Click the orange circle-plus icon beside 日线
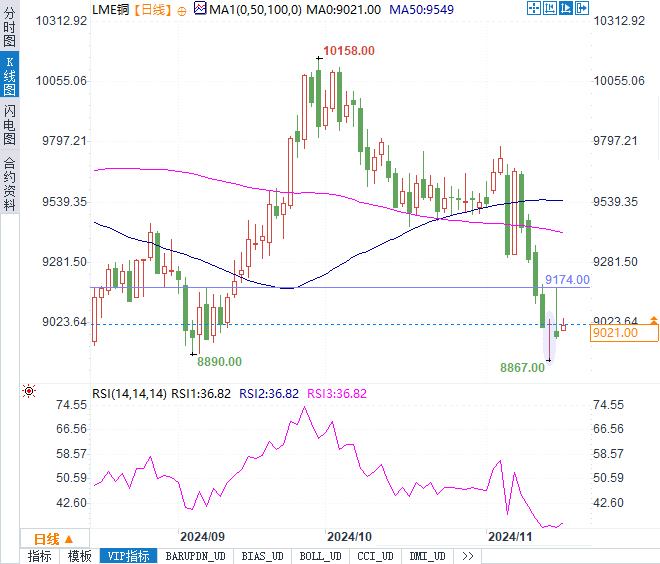660x564 pixels. click(181, 11)
